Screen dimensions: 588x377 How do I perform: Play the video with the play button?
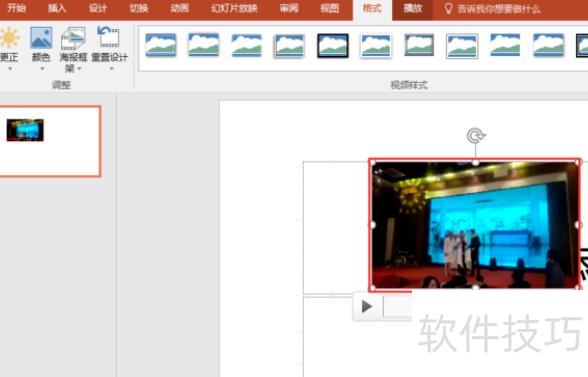tap(366, 306)
